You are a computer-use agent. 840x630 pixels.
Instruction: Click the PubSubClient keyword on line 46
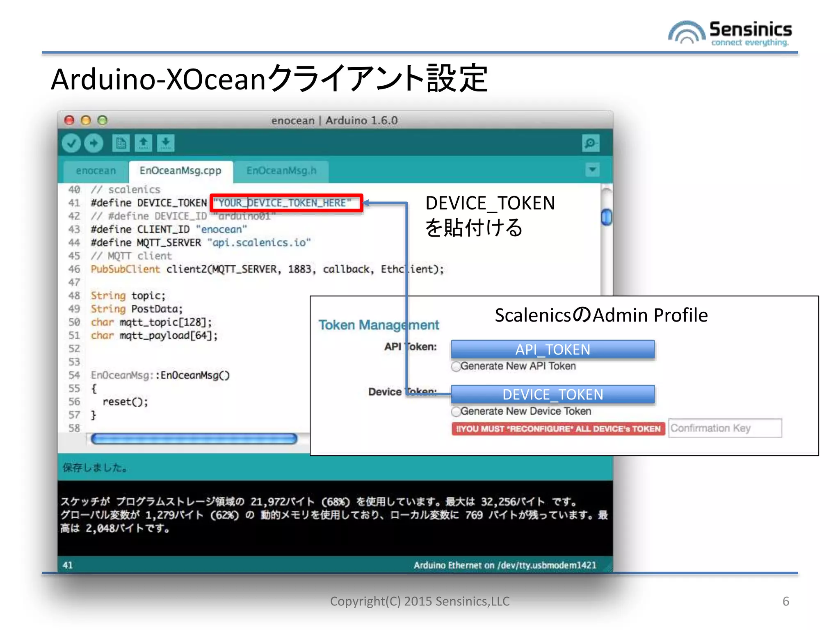click(x=125, y=269)
